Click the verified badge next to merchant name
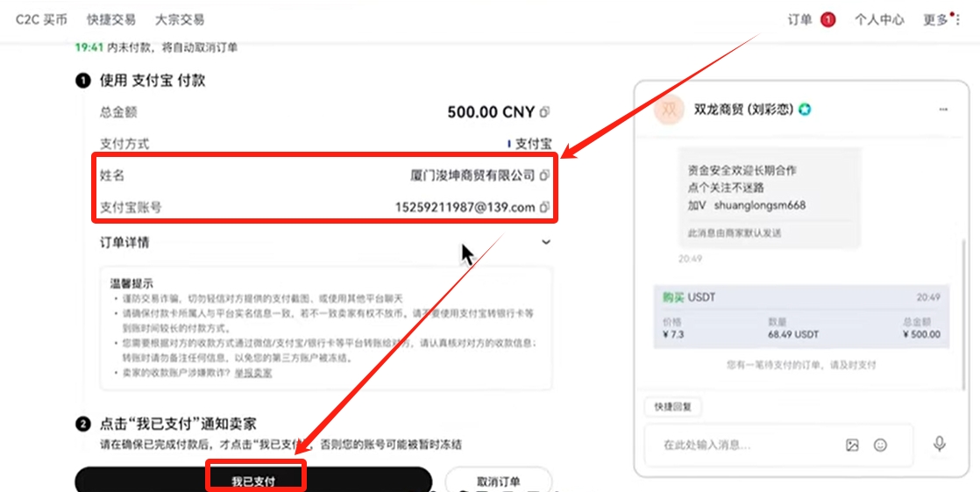980x492 pixels. [x=805, y=110]
